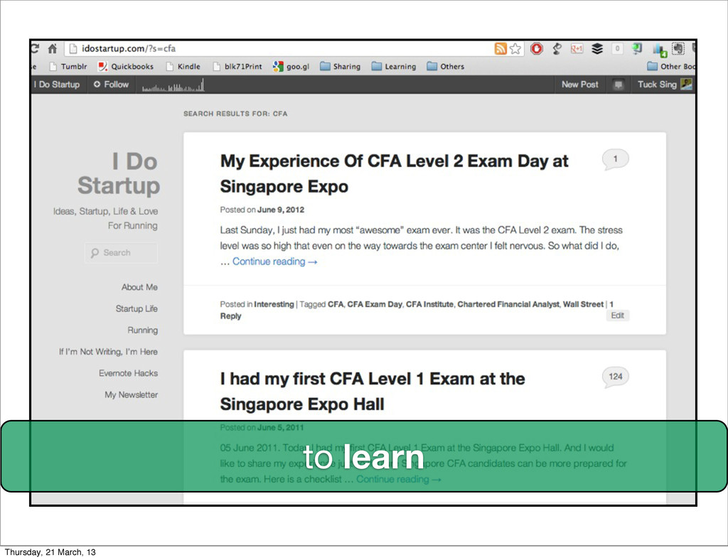Click the desk lamp extension icon

[557, 48]
